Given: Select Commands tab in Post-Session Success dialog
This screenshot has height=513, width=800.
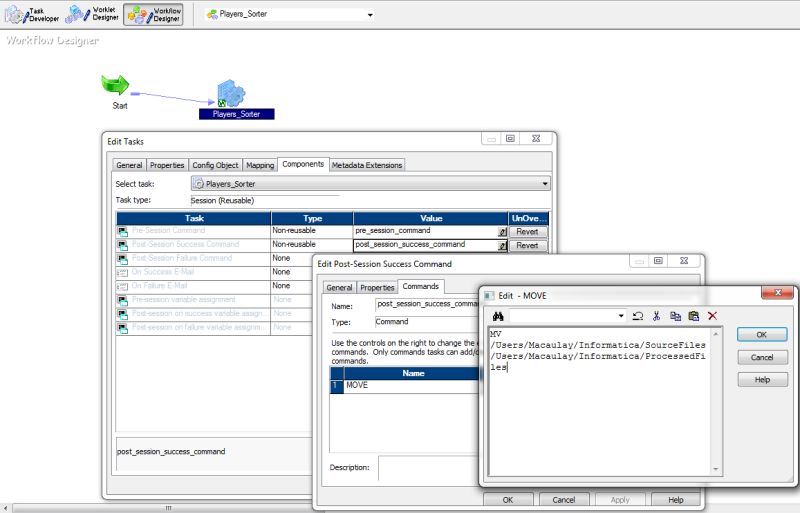Looking at the screenshot, I should click(420, 286).
